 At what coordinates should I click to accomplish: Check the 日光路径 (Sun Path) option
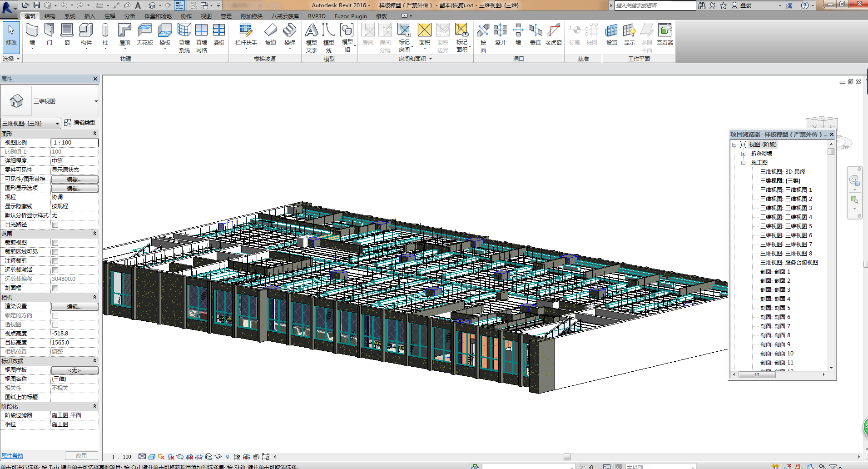[x=55, y=225]
